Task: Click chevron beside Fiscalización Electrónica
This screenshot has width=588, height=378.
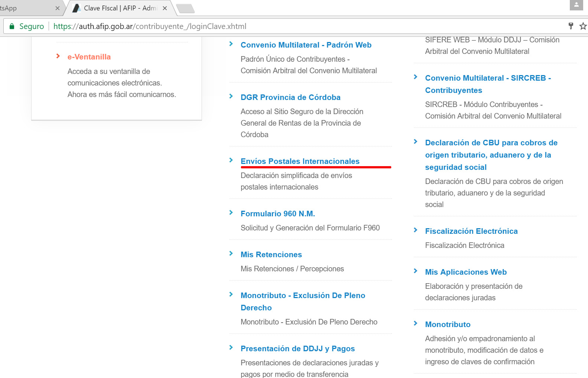Action: point(416,230)
